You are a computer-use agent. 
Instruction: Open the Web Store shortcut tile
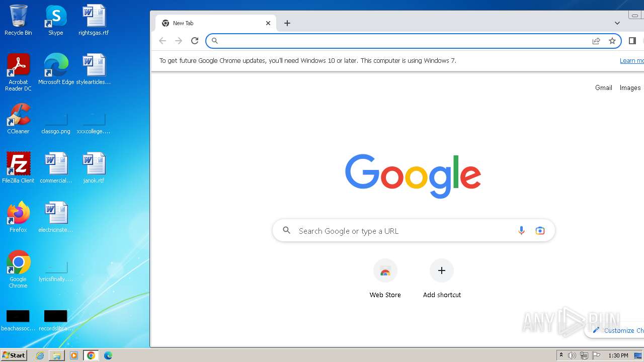click(385, 279)
